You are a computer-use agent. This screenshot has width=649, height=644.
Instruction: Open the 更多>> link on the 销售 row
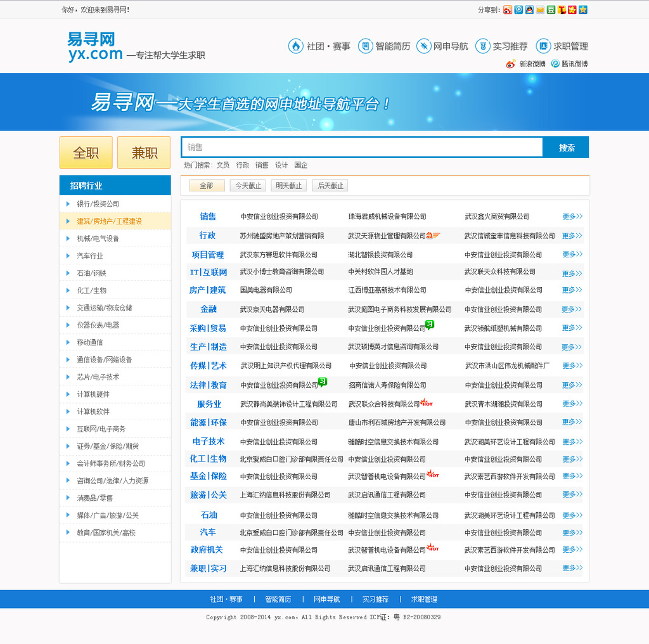click(x=570, y=216)
